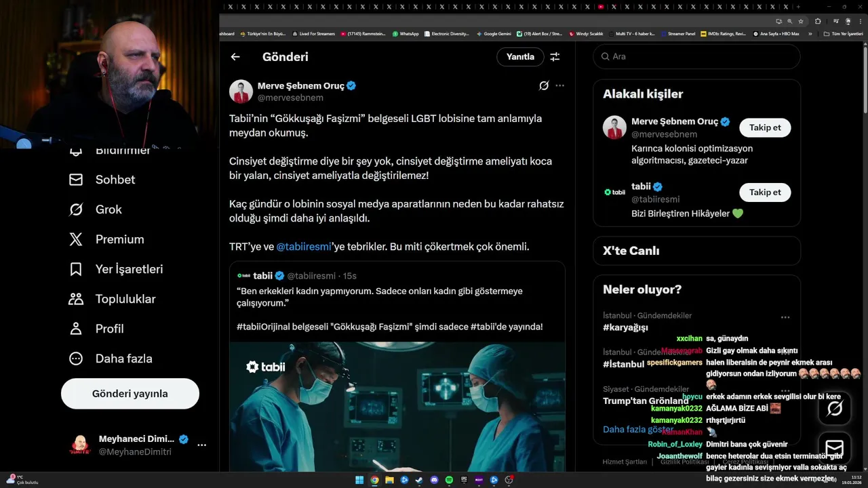Open Spotify from the taskbar
Image resolution: width=868 pixels, height=488 pixels.
(x=449, y=480)
